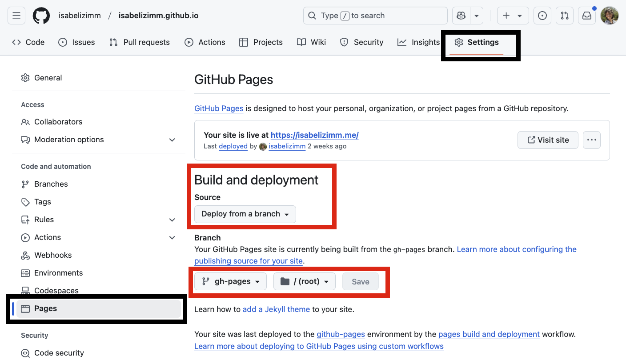Click the GitHub logo icon
The image size is (626, 364).
(x=41, y=16)
